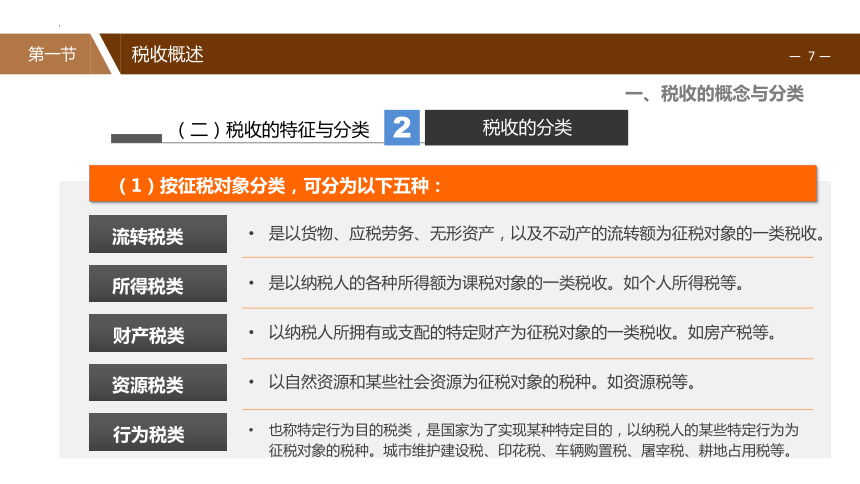Click the sentence mentioning 房产税
Screen dimensions: 860x484
point(522,333)
